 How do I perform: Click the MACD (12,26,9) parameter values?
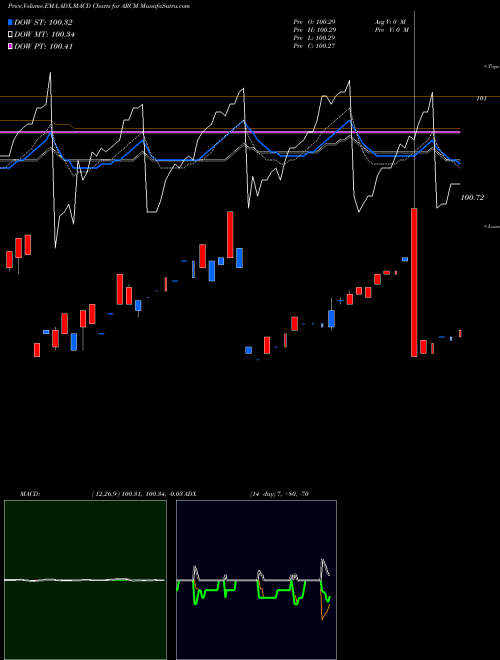click(138, 494)
